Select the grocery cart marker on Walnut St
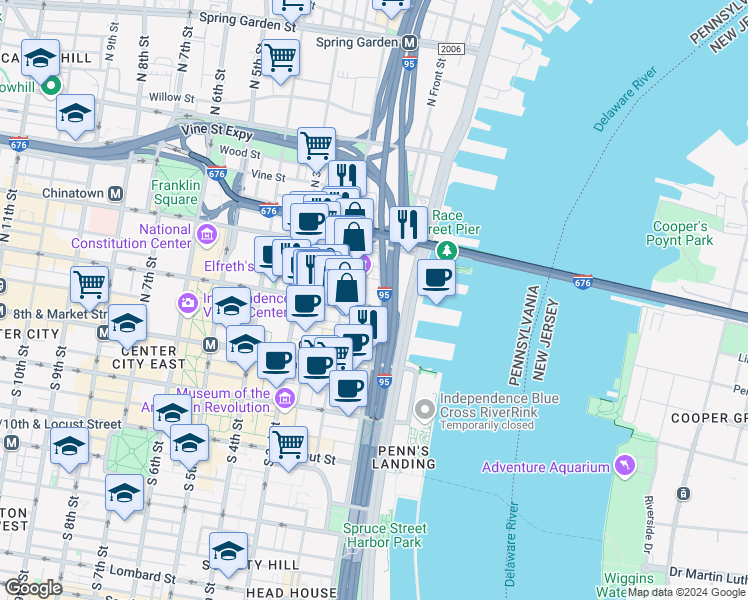 [x=288, y=446]
